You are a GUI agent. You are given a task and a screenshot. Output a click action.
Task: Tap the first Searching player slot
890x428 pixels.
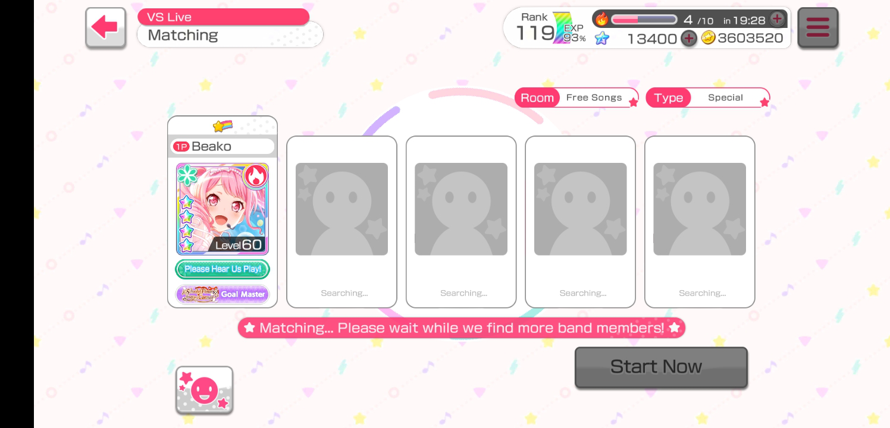pos(342,222)
